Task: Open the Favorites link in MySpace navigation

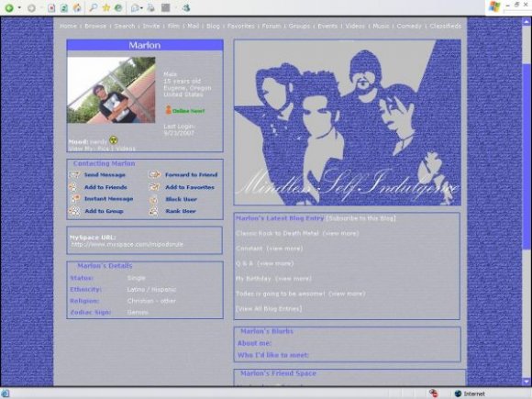Action: point(240,26)
